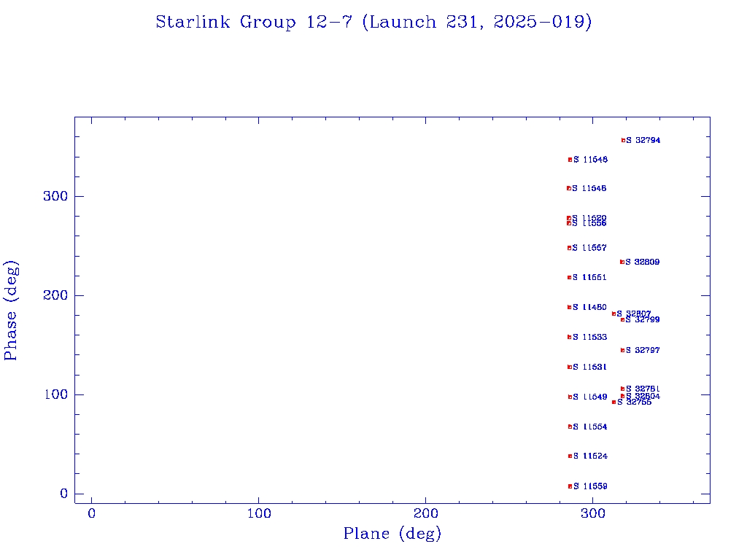The height and width of the screenshot is (560, 747).
Task: Select the S 32799 satellite label
Action: 643,320
